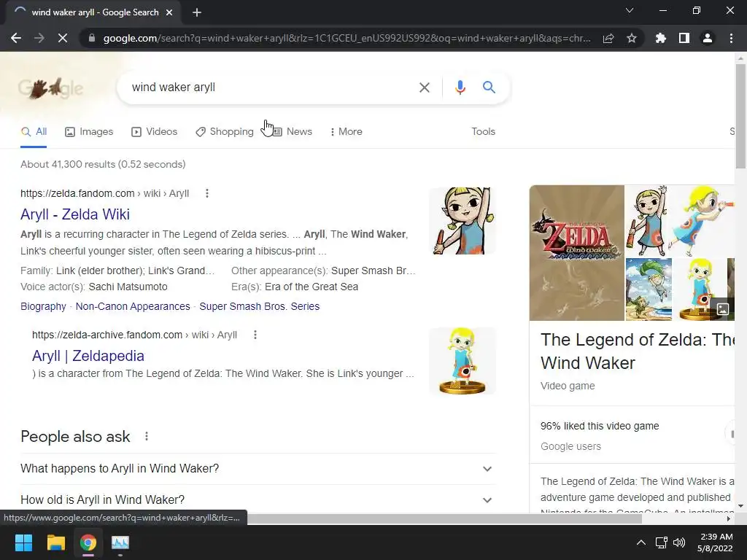747x560 pixels.
Task: Expand How old is Aryll question
Action: pos(258,499)
